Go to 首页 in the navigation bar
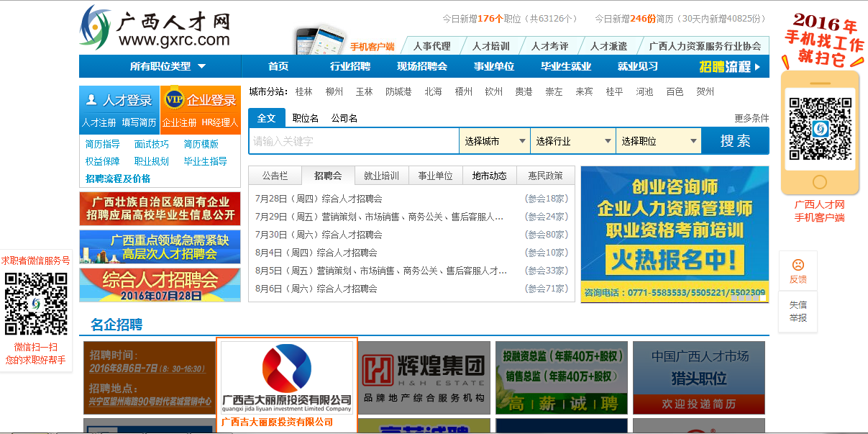868x434 pixels. [278, 66]
